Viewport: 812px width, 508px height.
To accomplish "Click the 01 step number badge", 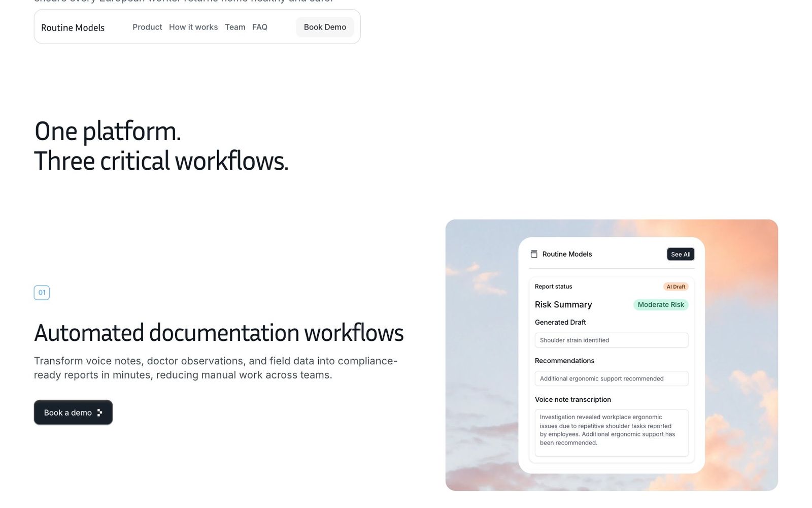I will [42, 293].
